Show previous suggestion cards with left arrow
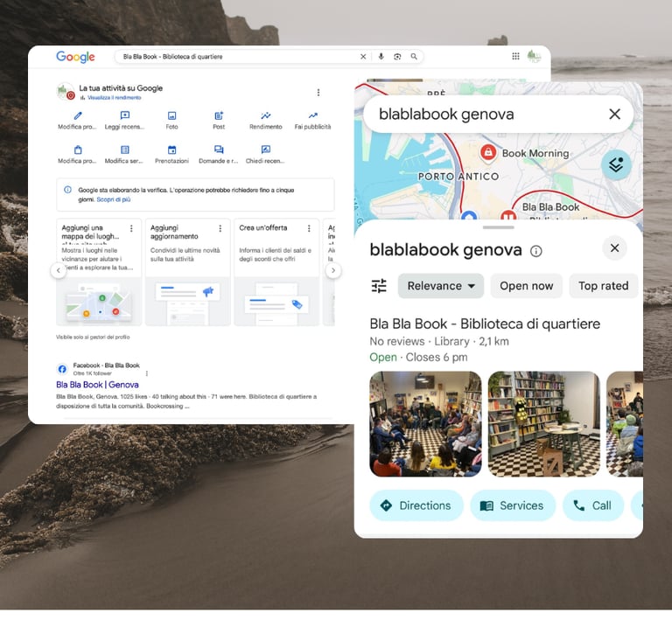672x620 pixels. pyautogui.click(x=59, y=270)
